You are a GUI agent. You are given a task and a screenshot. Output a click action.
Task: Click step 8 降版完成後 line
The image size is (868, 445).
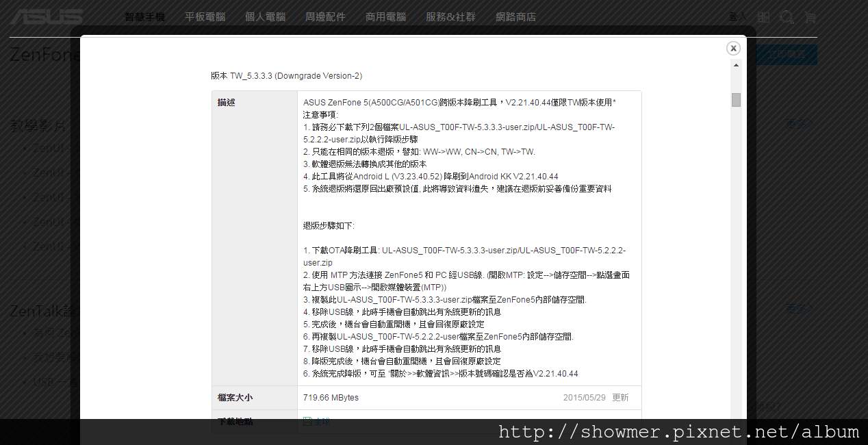pyautogui.click(x=402, y=361)
